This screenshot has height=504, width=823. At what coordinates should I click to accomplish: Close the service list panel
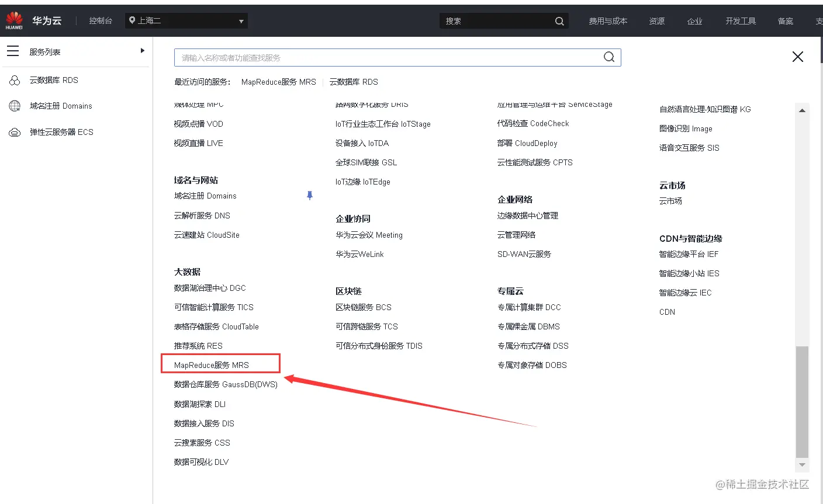[x=797, y=57]
